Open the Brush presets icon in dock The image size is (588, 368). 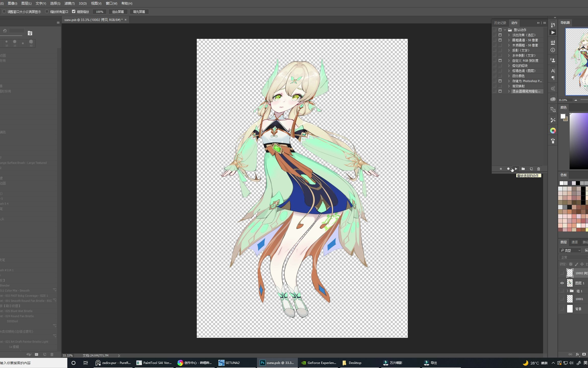click(553, 141)
